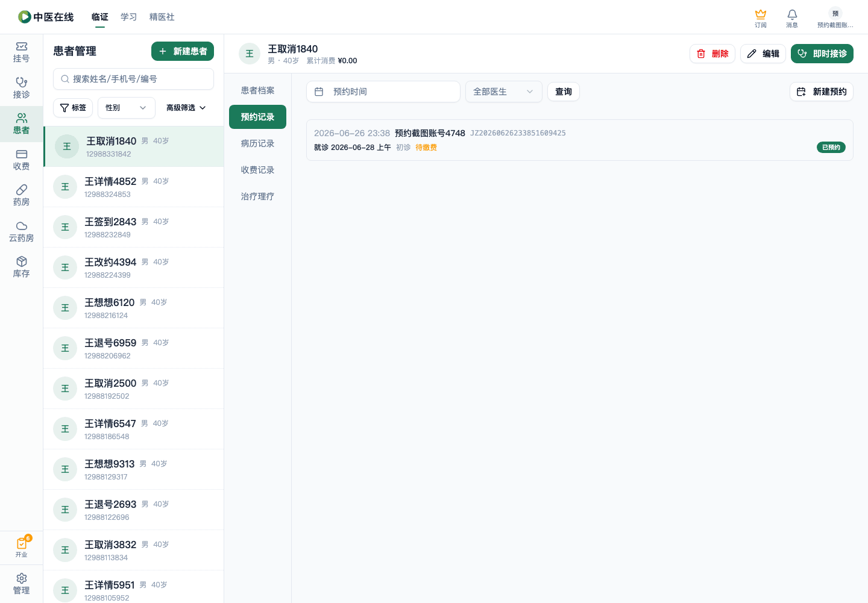868x603 pixels.
Task: Open 库存 inventory in the sidebar
Action: click(21, 267)
